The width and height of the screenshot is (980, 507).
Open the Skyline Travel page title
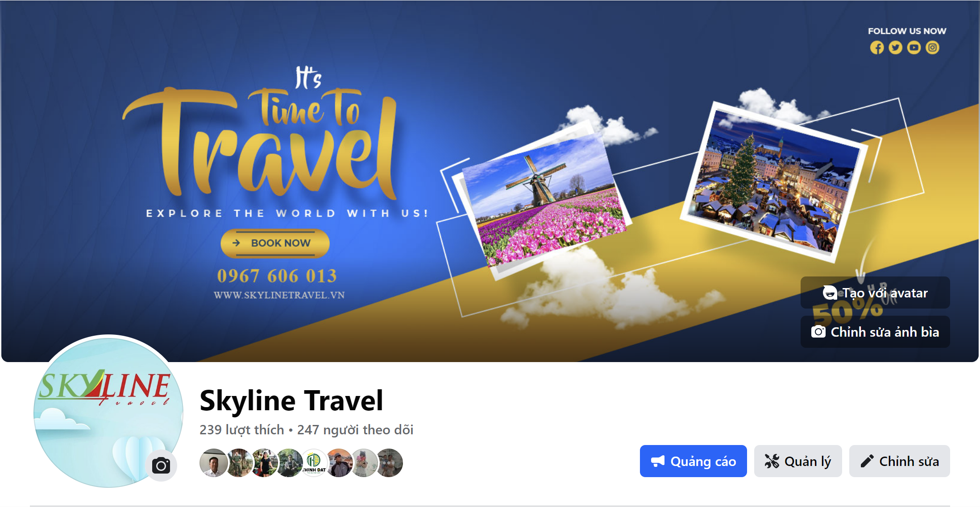(x=291, y=400)
